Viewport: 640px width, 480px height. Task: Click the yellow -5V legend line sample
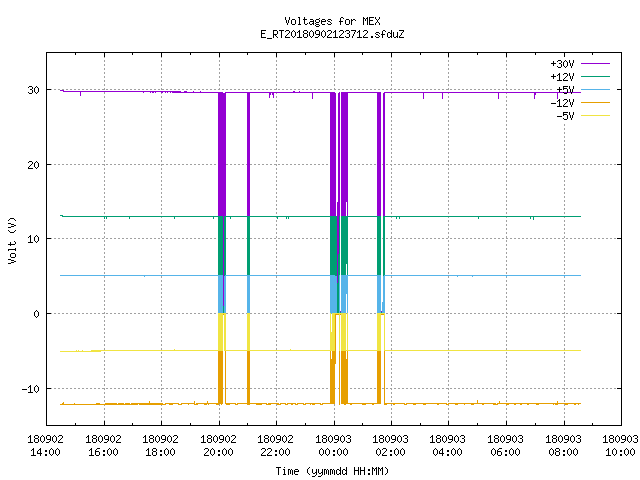[595, 116]
